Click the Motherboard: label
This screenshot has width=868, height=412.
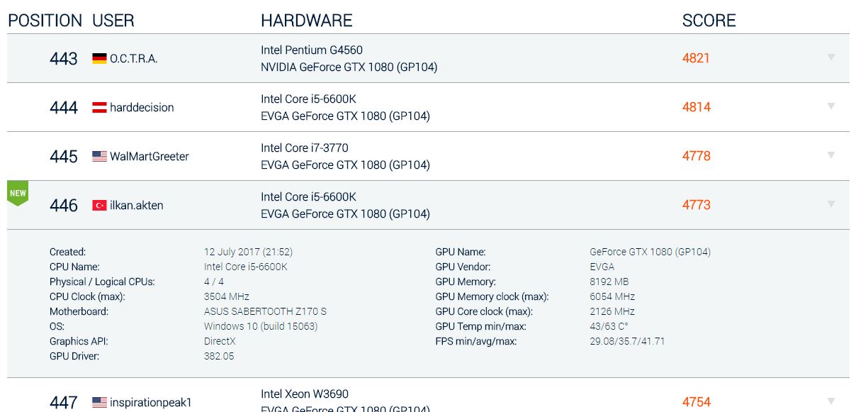79,311
